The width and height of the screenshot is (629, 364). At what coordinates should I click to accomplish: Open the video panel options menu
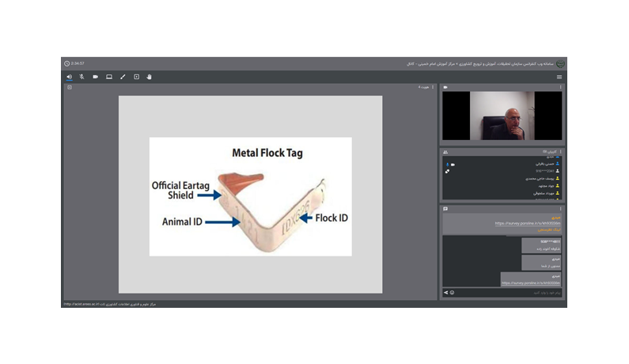point(560,87)
